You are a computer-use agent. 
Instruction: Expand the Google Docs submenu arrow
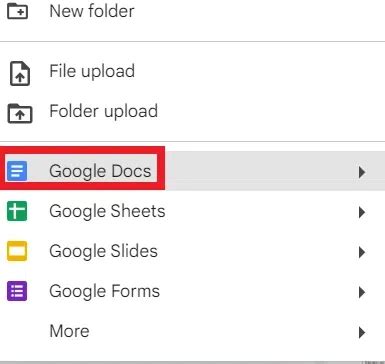click(362, 172)
